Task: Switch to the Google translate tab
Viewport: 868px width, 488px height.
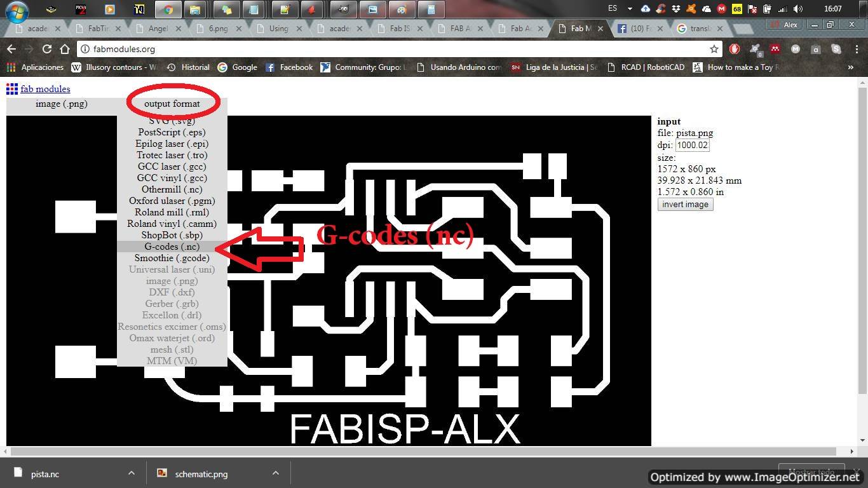Action: pyautogui.click(x=699, y=29)
